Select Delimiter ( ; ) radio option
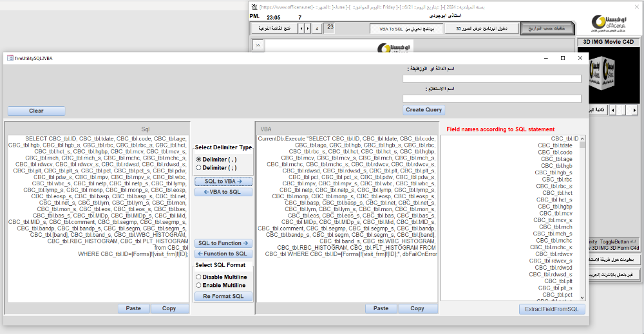 point(199,168)
